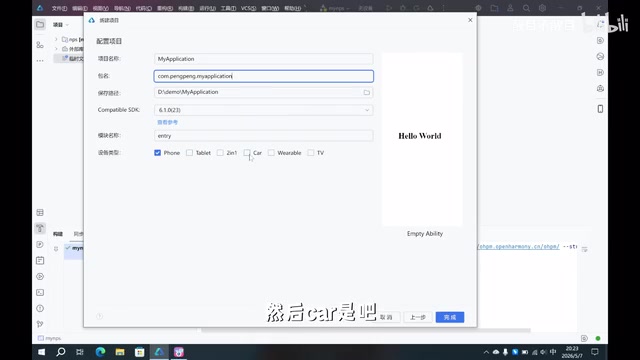640x360 pixels.
Task: Open the mynps run configuration dropdown
Action: (x=335, y=8)
